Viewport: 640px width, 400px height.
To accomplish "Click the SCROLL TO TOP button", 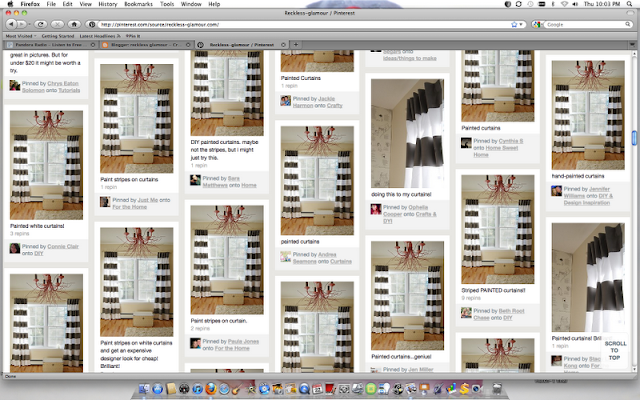I will tap(615, 350).
